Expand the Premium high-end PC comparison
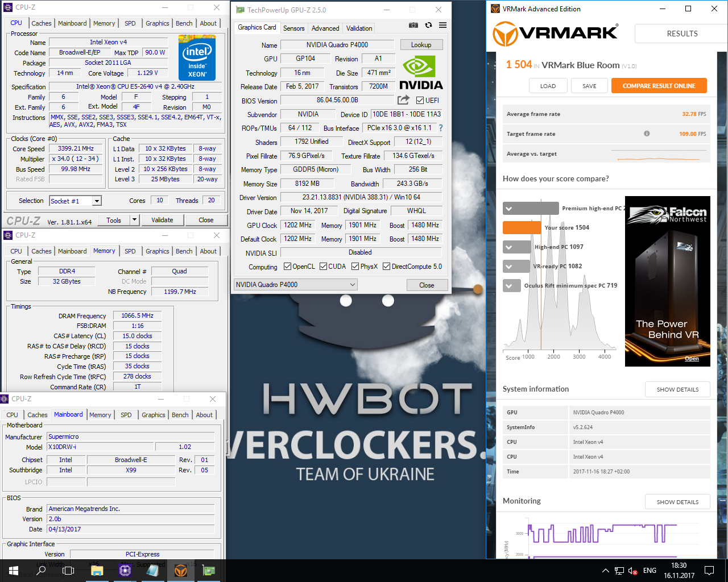Screen dimensions: 728x582 (509, 209)
